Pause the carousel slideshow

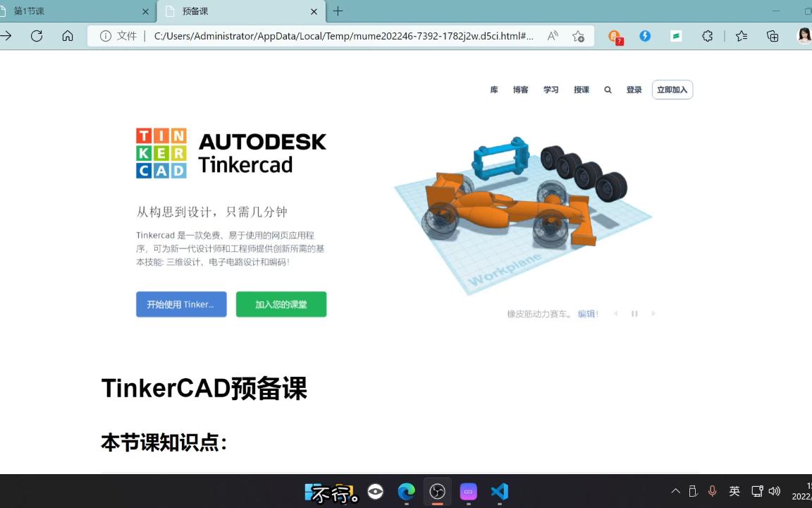coord(634,313)
